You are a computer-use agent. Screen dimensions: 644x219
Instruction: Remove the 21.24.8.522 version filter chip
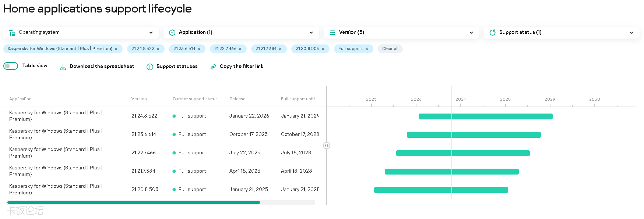pos(158,49)
